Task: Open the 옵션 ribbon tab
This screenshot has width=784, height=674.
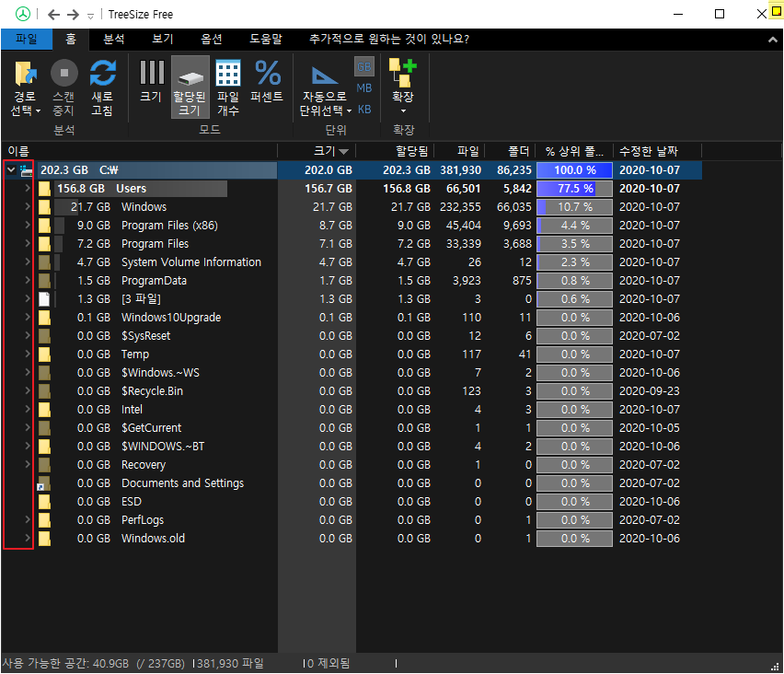Action: [212, 39]
